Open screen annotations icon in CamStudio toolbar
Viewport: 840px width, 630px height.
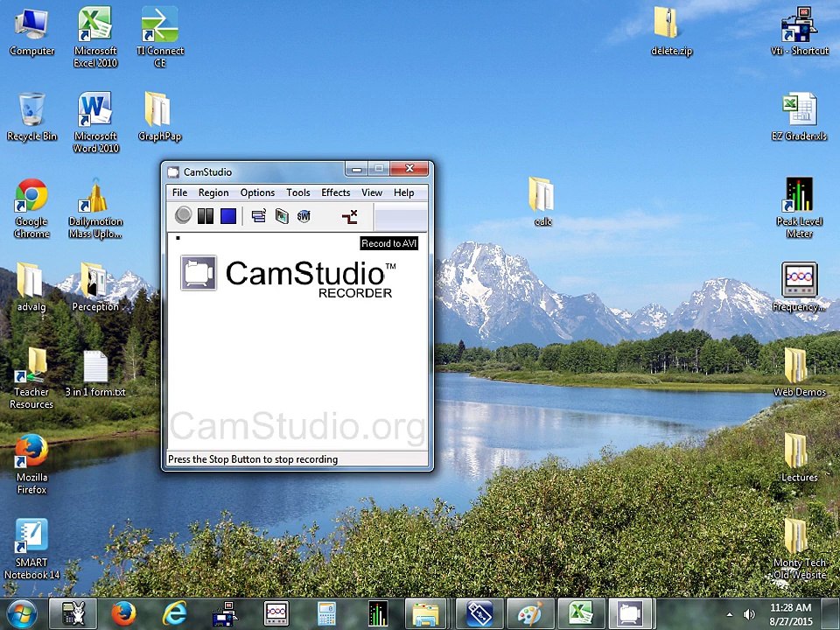(x=282, y=216)
